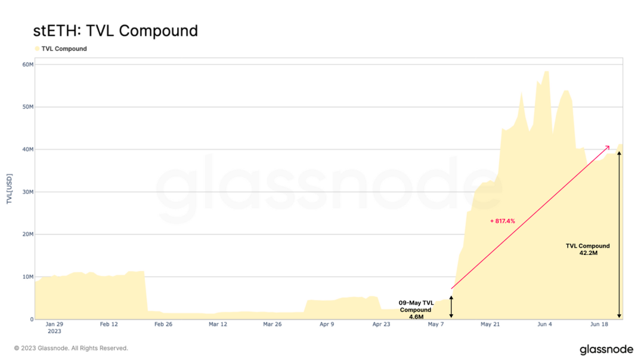Click the 2023 Glassnode copyright notice

(71, 348)
